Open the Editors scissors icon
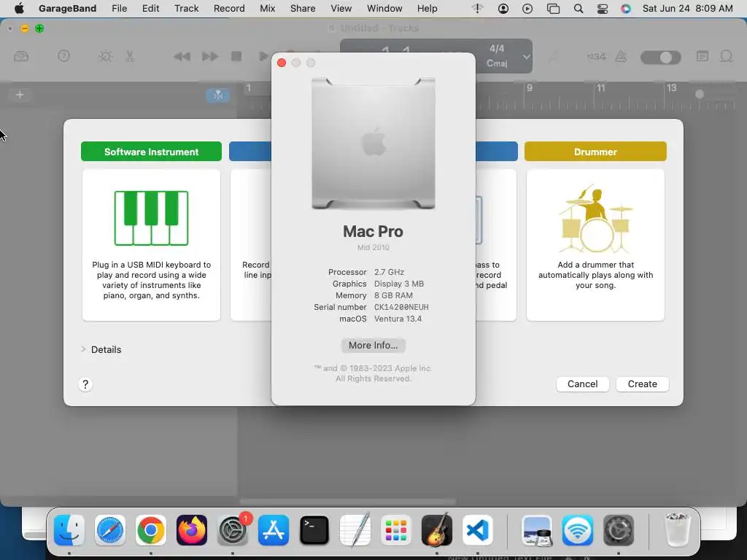This screenshot has width=747, height=560. click(x=130, y=56)
